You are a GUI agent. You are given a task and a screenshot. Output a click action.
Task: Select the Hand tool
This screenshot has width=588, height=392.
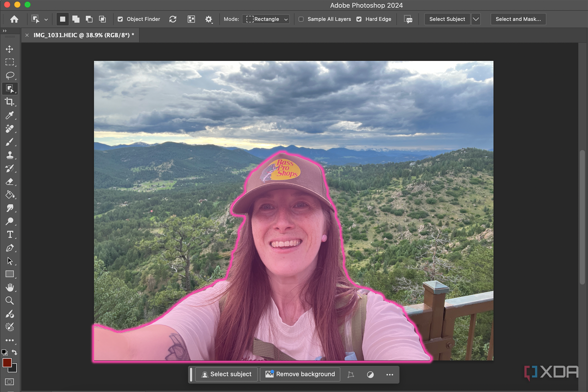[x=10, y=288]
